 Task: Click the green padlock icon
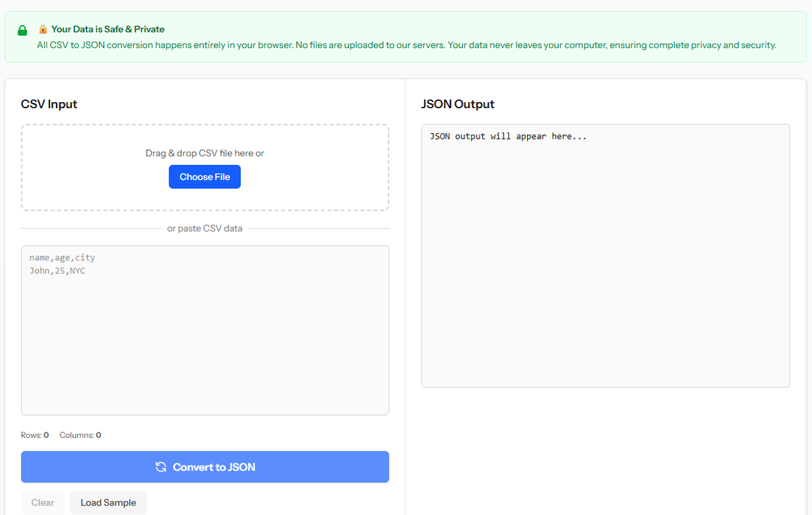pos(22,30)
